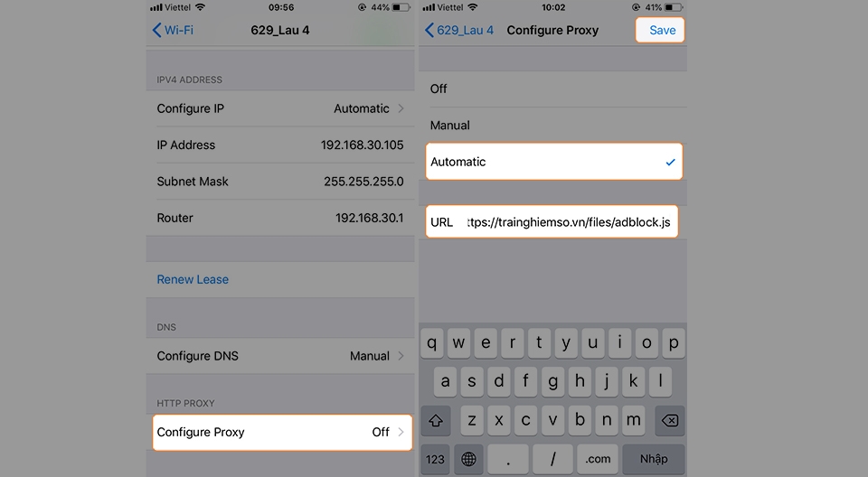Tap the g key
Image resolution: width=868 pixels, height=477 pixels.
point(552,381)
